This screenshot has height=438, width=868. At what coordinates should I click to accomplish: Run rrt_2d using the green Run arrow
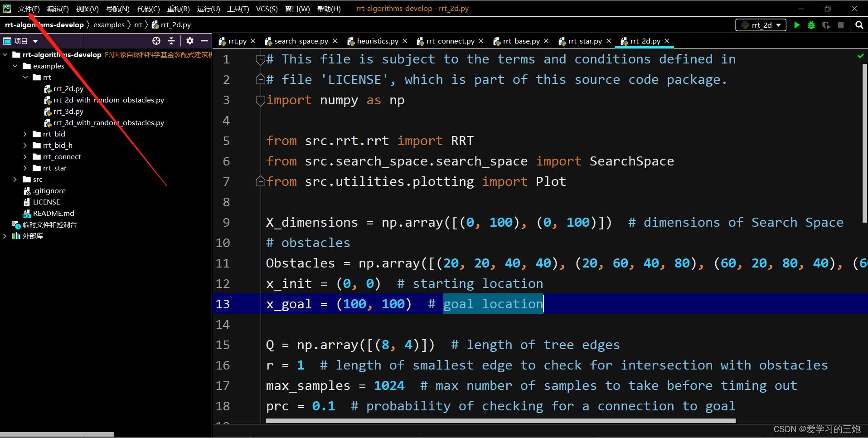tap(797, 25)
